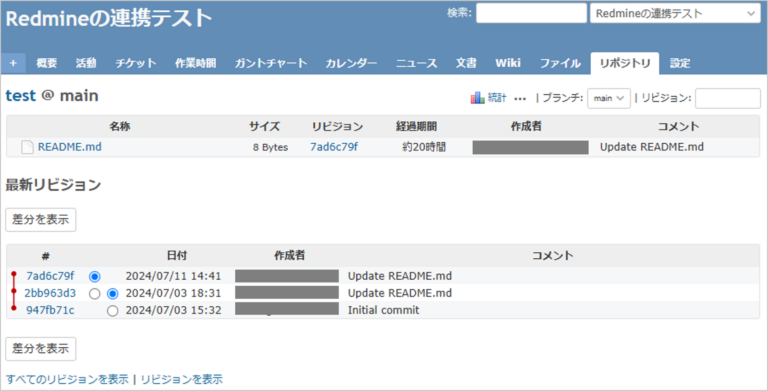
Task: Click the lower 差分を表示 button
Action: [x=41, y=349]
